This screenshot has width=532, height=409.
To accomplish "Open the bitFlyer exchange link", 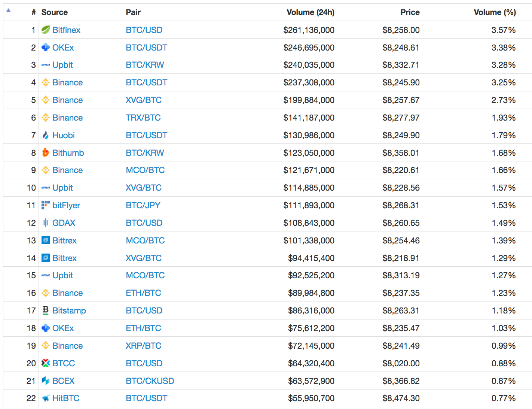I will (x=66, y=205).
